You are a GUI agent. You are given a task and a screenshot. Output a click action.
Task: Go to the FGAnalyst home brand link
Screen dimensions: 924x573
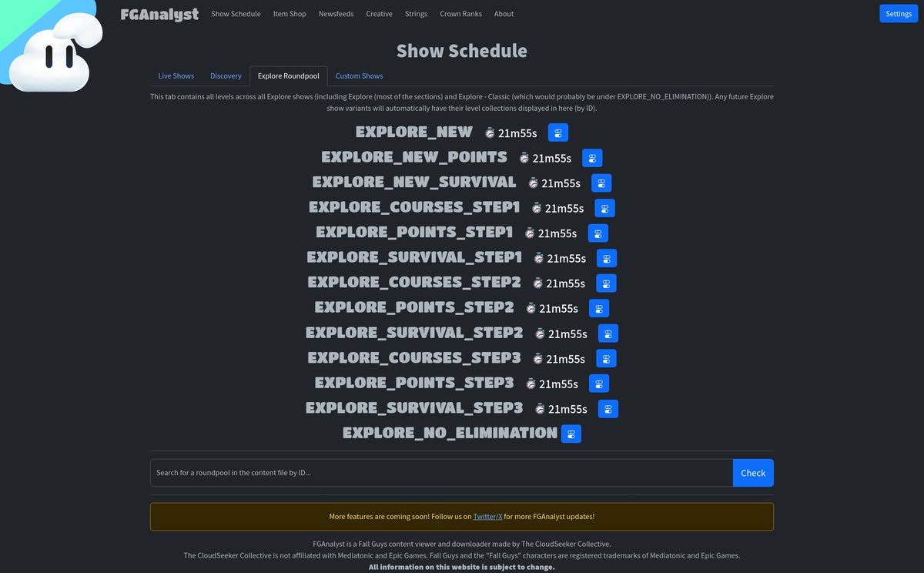(x=159, y=14)
